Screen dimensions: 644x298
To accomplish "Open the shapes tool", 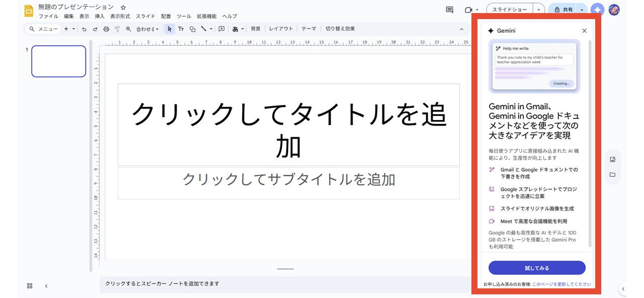I will click(192, 29).
